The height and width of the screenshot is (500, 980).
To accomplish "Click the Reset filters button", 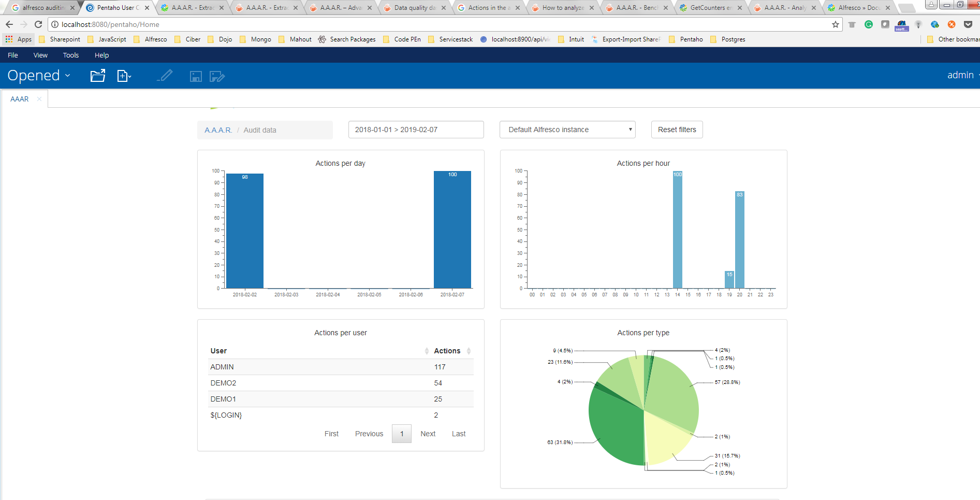I will 677,130.
